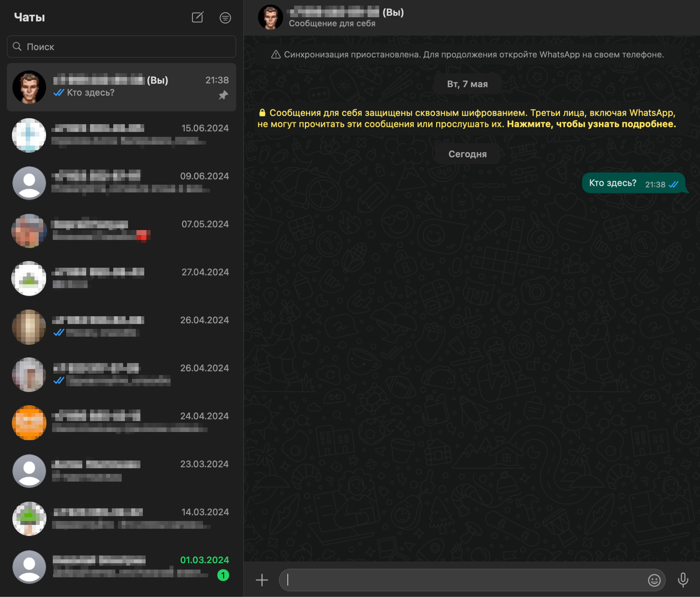Open chat dated 15.06.2024
The height and width of the screenshot is (597, 700).
coord(121,135)
